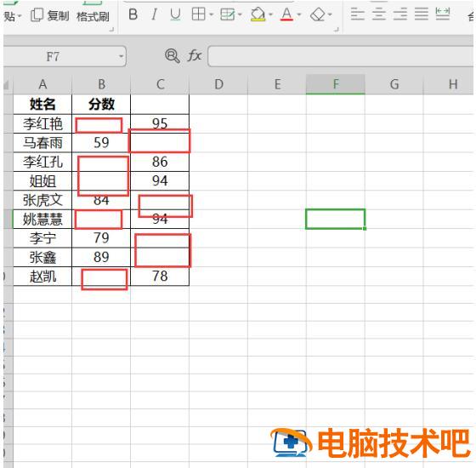The width and height of the screenshot is (476, 468).
Task: Open font color dropdown arrow
Action: point(299,14)
